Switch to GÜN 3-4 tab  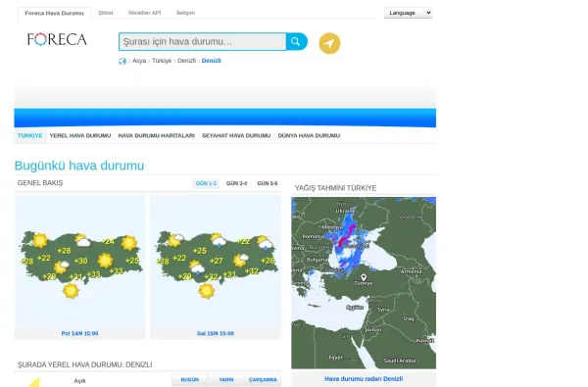pos(236,183)
